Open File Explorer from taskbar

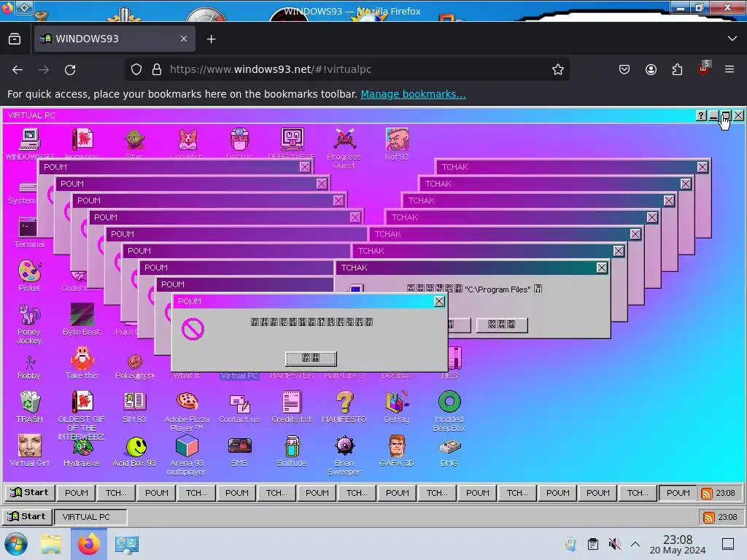click(x=51, y=544)
